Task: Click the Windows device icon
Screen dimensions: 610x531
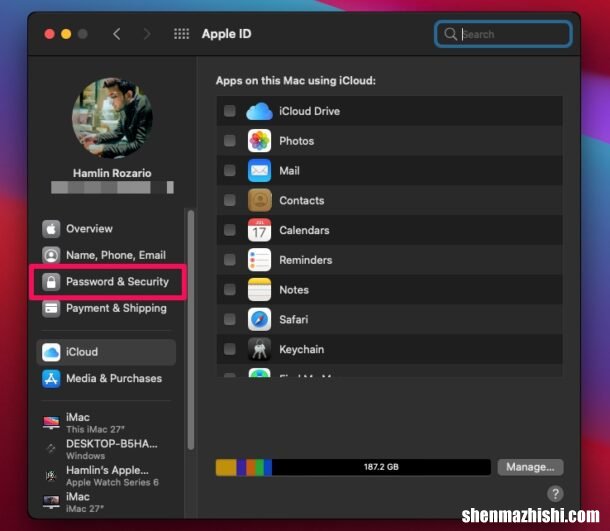Action: (51, 449)
